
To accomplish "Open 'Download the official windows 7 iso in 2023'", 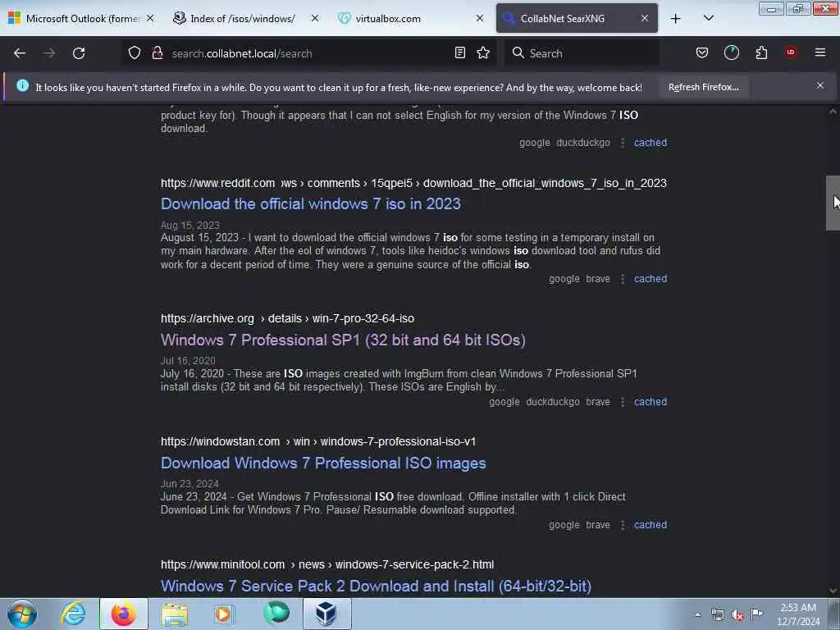I will (x=311, y=204).
